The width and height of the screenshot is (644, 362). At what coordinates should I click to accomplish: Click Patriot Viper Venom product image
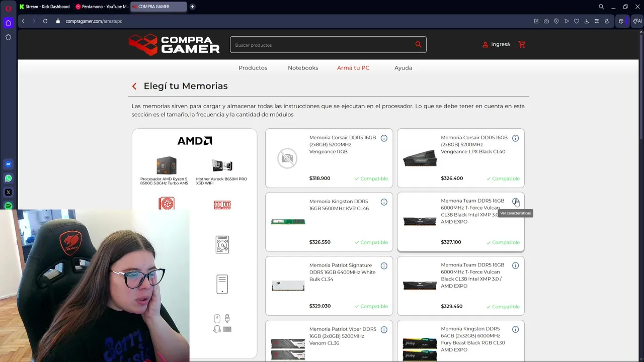(x=288, y=348)
